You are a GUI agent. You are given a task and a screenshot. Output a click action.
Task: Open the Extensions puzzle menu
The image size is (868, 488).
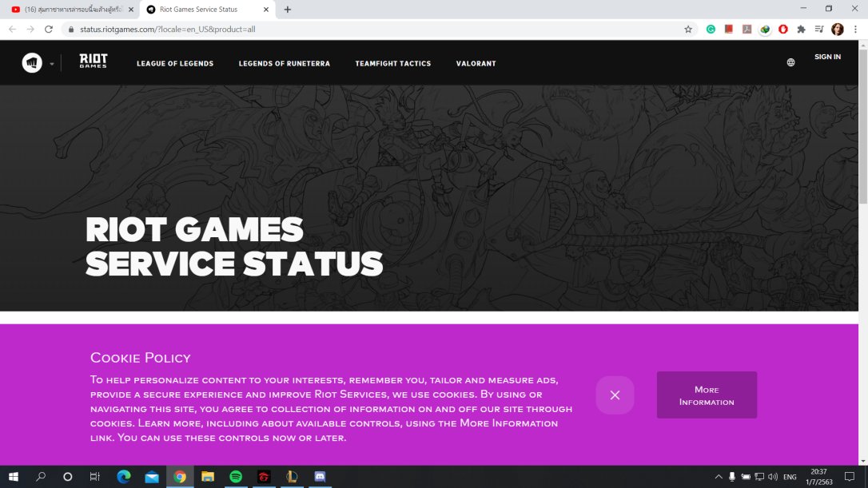801,30
